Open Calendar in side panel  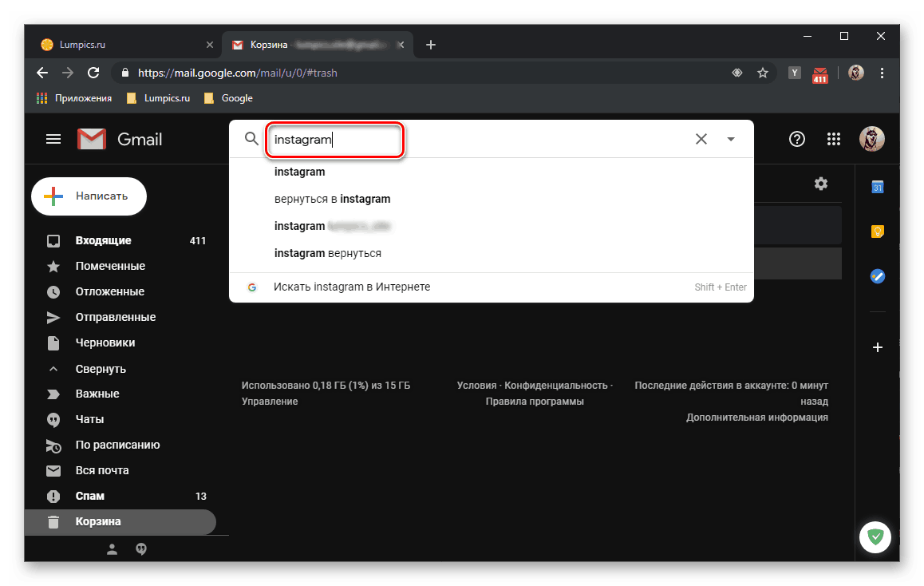click(x=878, y=187)
